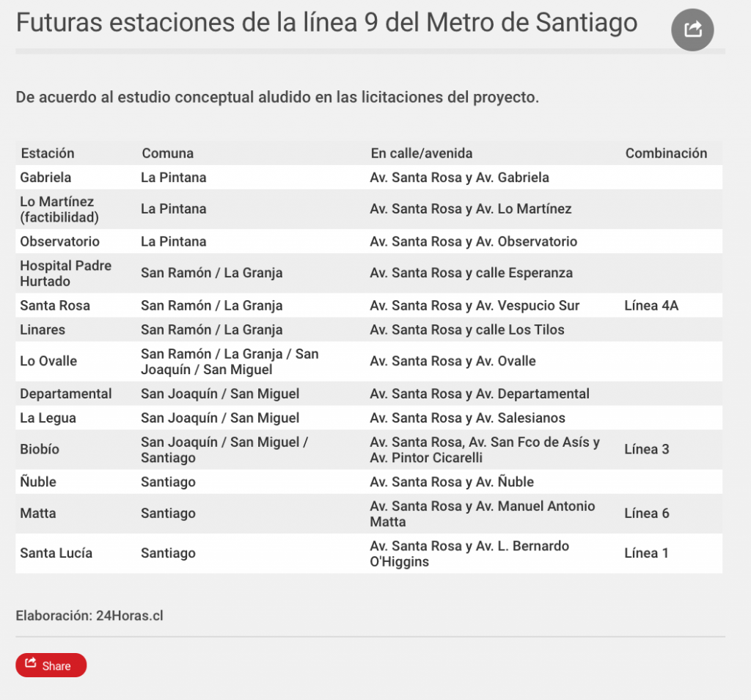
Task: Select the Ñuble station cell
Action: [38, 482]
